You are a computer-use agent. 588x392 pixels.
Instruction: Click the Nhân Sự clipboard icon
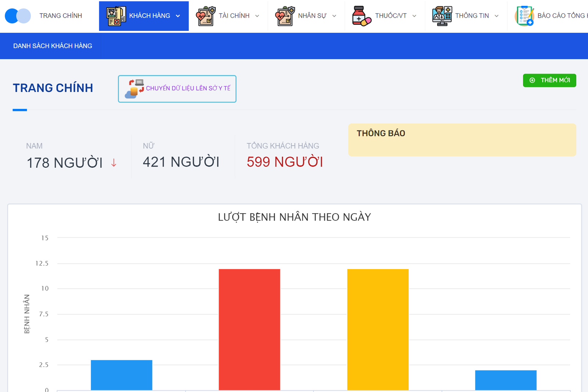[285, 16]
